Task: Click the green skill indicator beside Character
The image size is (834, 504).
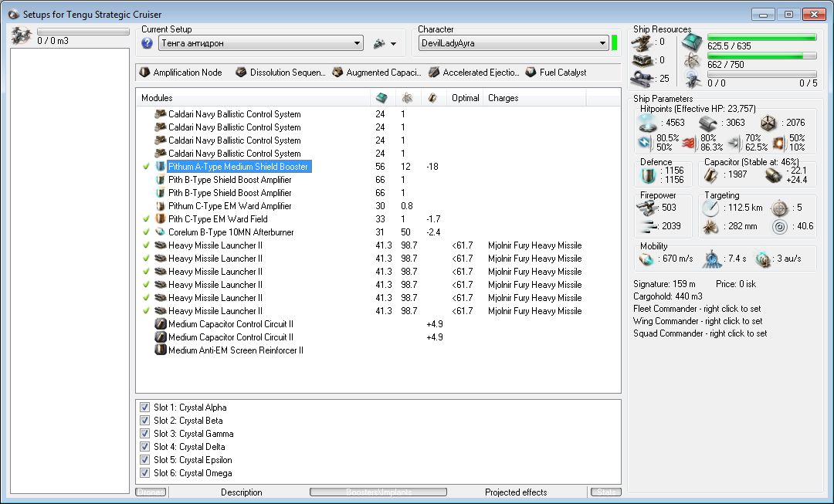Action: click(615, 43)
